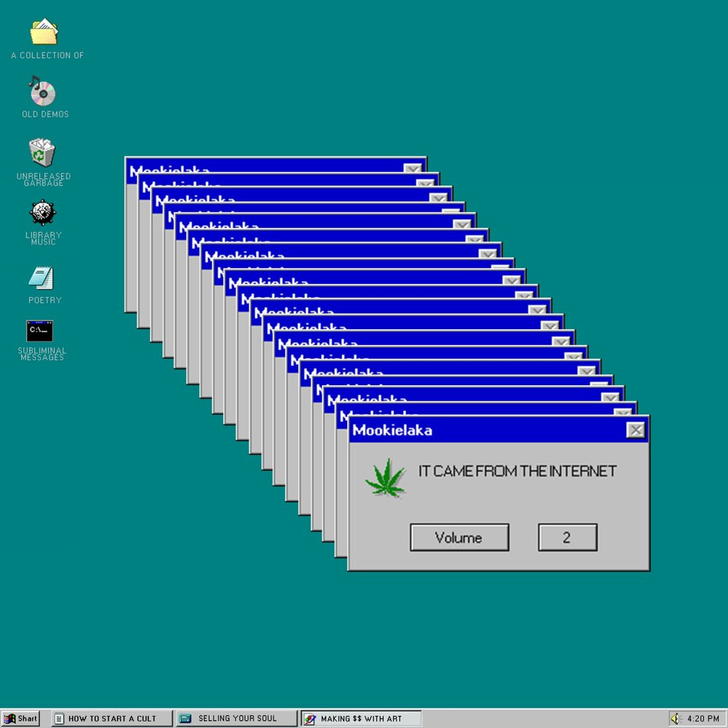The image size is (728, 728).
Task: Click the 4:20 PM taskbar clock
Action: pyautogui.click(x=702, y=719)
